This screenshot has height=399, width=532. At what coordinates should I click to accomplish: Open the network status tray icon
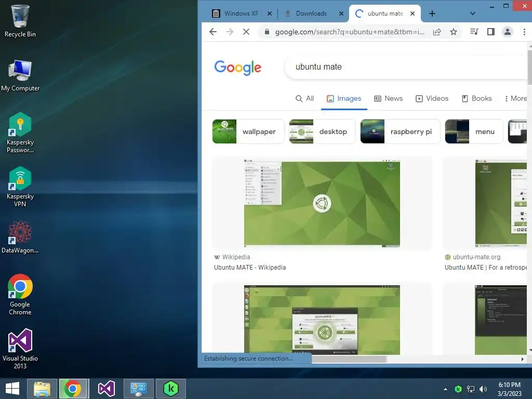tap(471, 389)
